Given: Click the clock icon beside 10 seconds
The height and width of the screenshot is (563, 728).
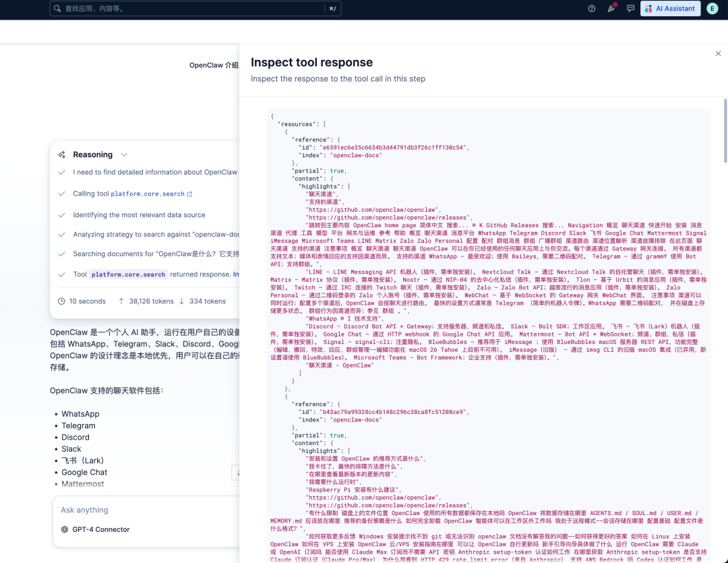Looking at the screenshot, I should [61, 301].
